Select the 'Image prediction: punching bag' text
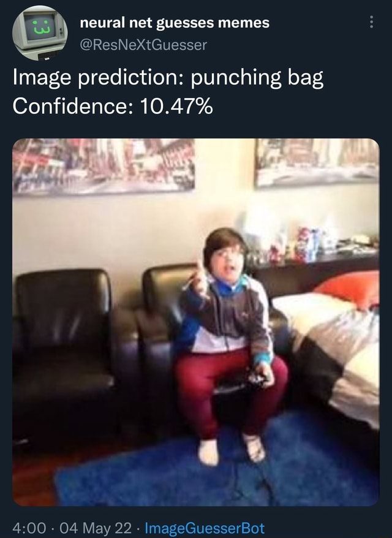The image size is (392, 538). (168, 78)
